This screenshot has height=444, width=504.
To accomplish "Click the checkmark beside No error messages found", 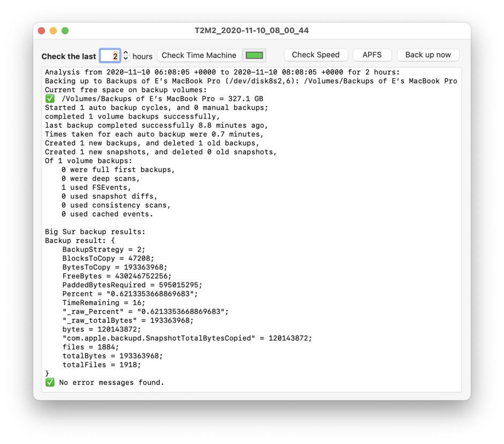I will coord(50,382).
